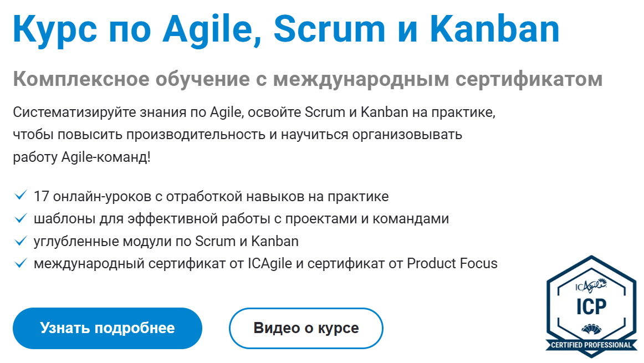This screenshot has width=644, height=363.
Task: Click the "работу Agile-команд!" paragraph line
Action: (x=81, y=157)
